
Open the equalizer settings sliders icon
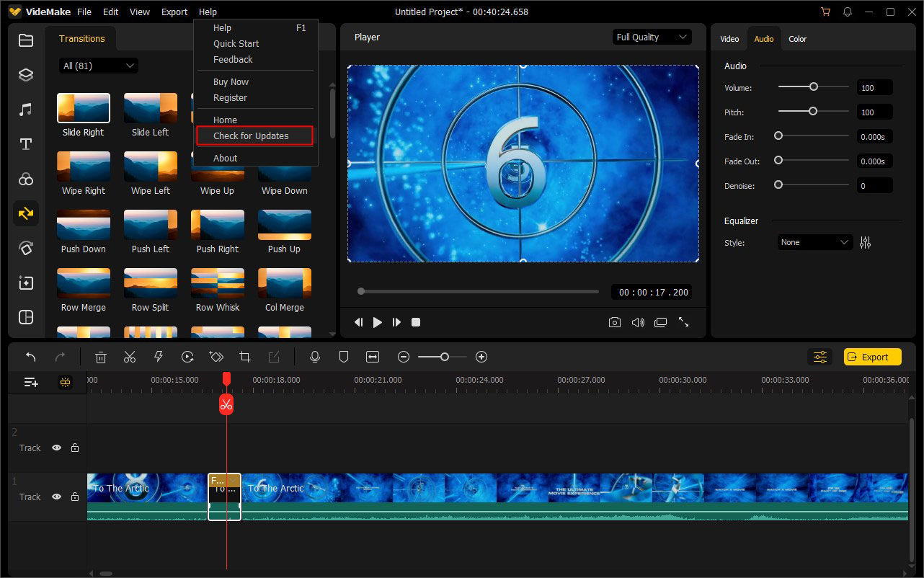(x=865, y=243)
